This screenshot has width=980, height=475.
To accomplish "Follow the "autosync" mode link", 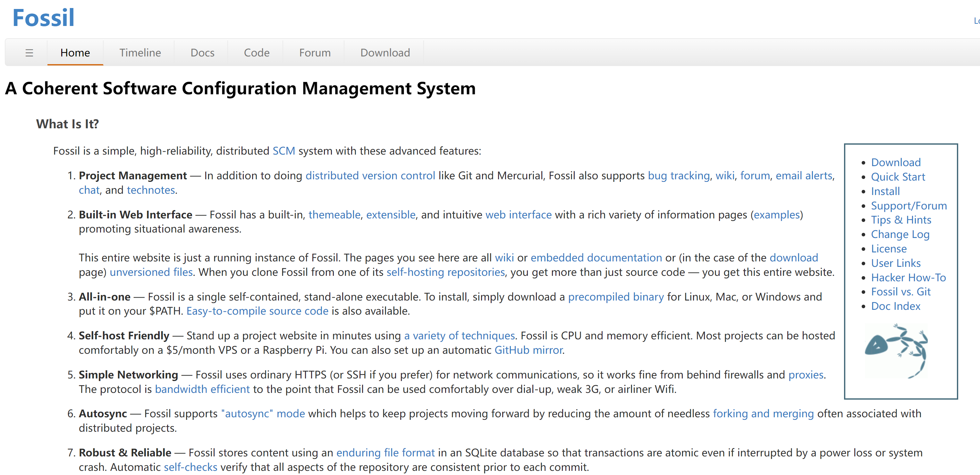I will (263, 414).
